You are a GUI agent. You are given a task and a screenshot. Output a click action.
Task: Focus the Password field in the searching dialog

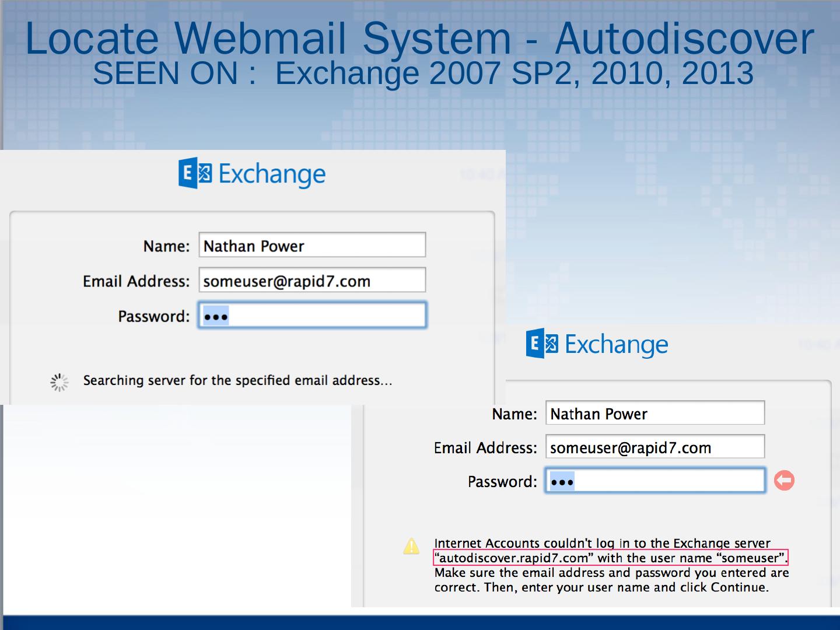(312, 316)
